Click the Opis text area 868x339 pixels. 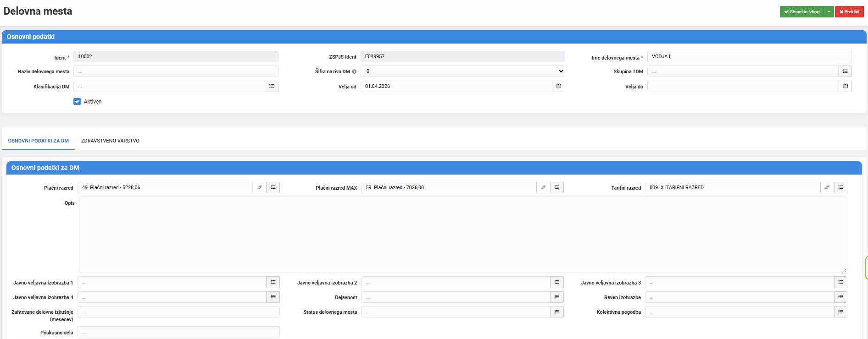tap(463, 235)
